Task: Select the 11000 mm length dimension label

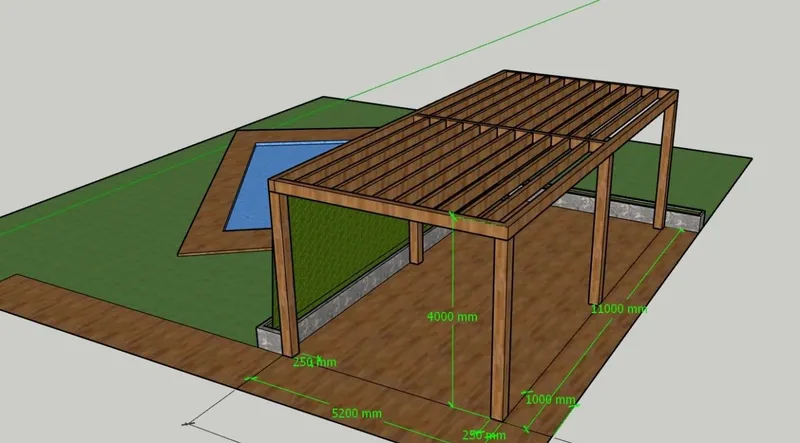Action: click(619, 309)
